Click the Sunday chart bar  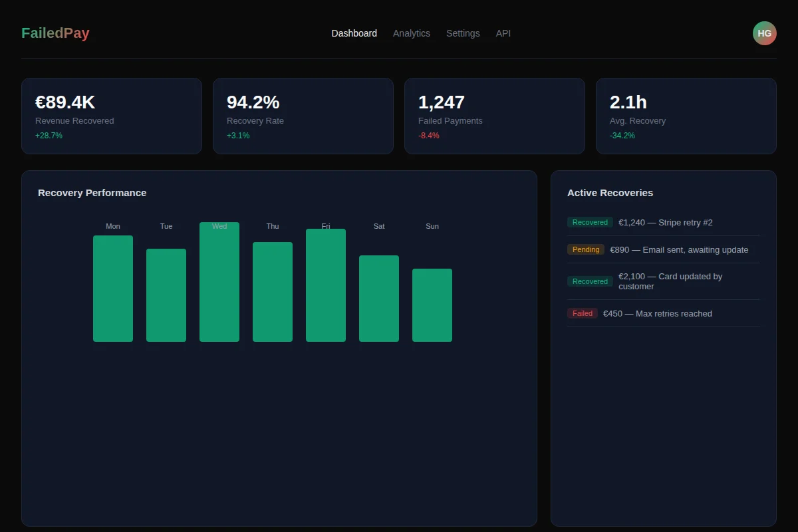point(432,305)
